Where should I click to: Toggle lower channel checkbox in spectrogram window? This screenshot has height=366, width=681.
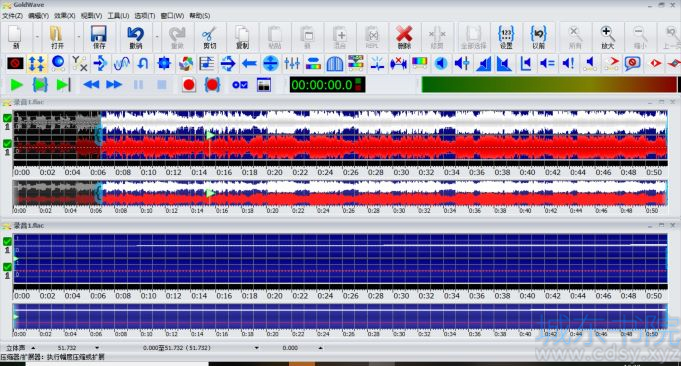(7, 267)
